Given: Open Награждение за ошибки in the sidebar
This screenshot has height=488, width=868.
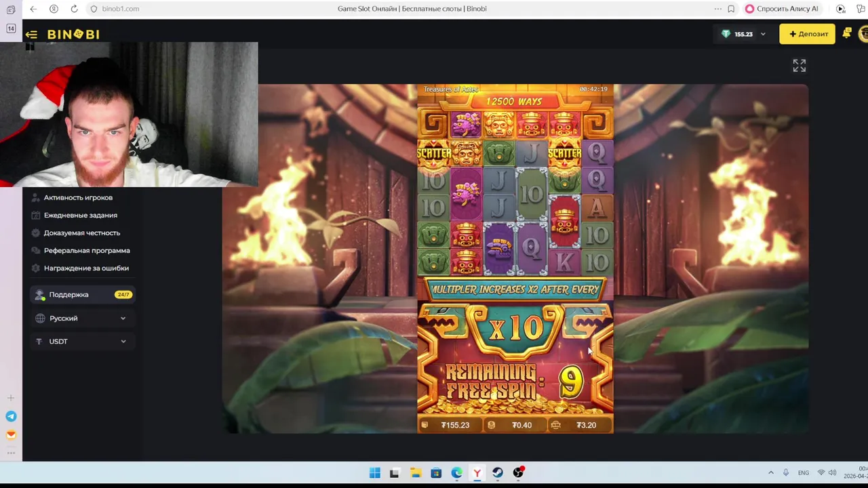Looking at the screenshot, I should click(x=85, y=268).
